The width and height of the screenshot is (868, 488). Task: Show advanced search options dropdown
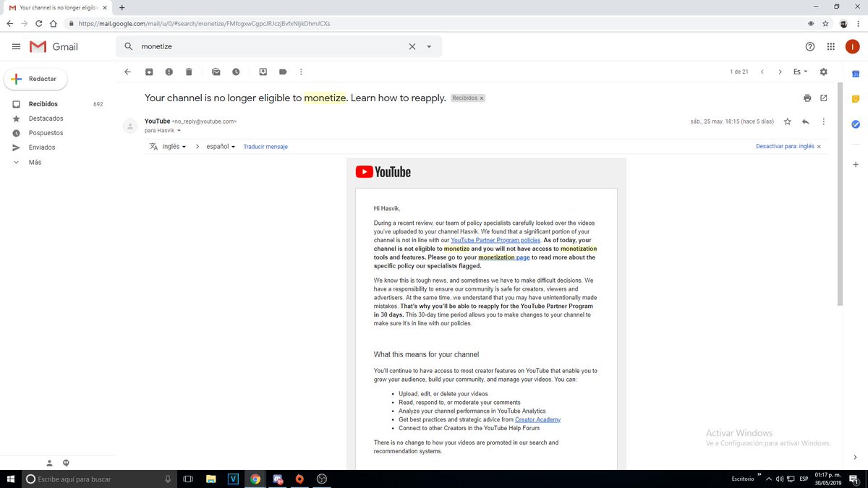(429, 46)
